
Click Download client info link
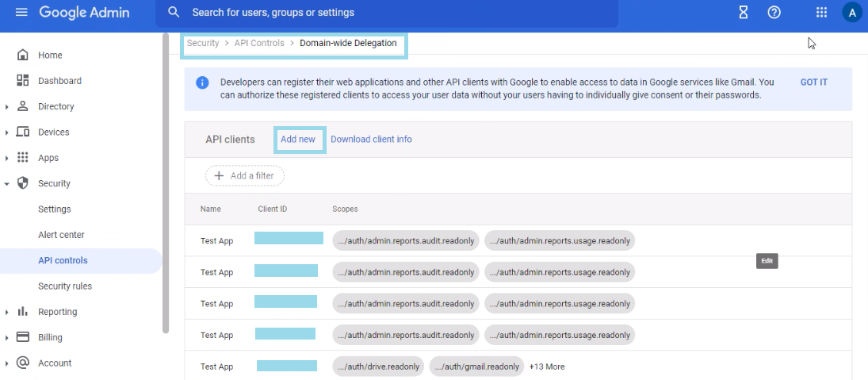[x=371, y=140]
